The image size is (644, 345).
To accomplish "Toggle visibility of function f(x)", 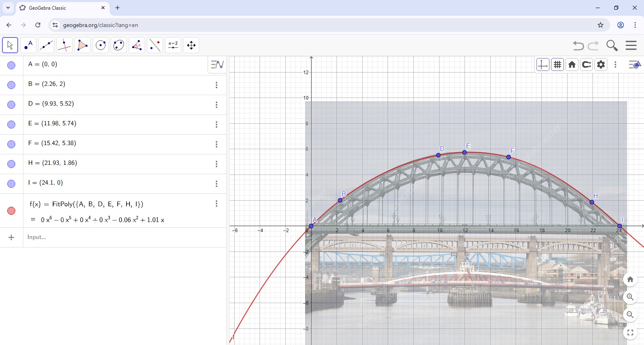I will [11, 211].
